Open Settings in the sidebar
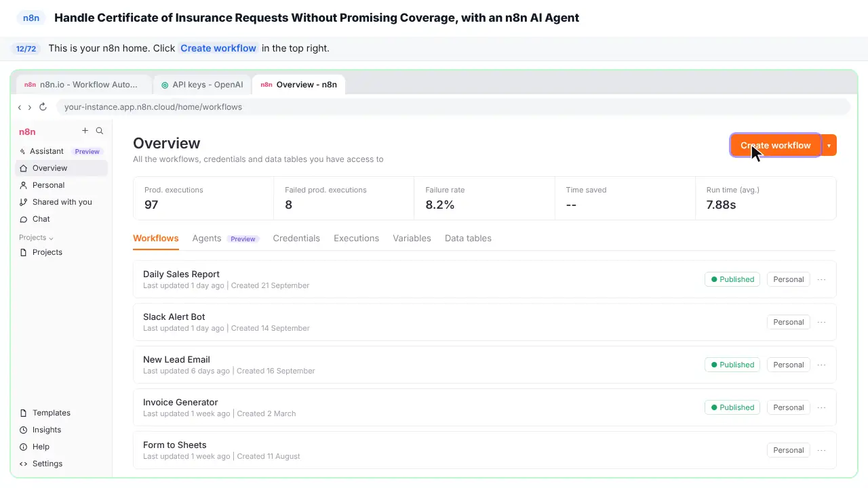 61,464
